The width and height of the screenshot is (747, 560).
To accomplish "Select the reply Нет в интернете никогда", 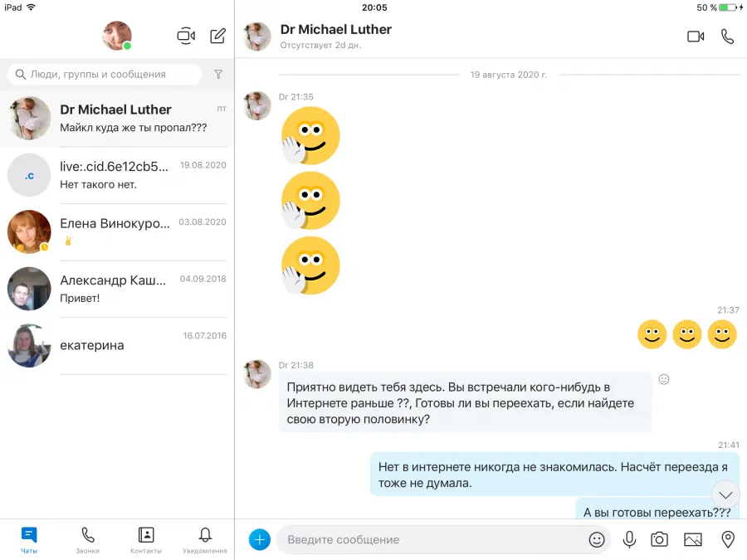I will click(x=554, y=475).
